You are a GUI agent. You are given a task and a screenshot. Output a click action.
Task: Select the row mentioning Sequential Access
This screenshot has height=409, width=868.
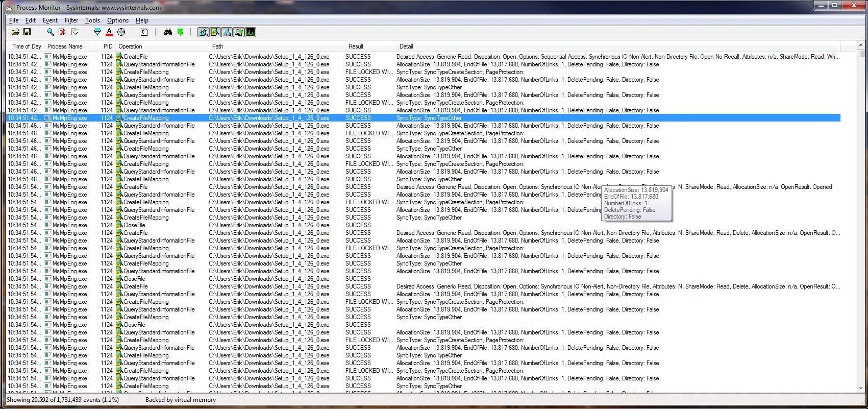424,57
